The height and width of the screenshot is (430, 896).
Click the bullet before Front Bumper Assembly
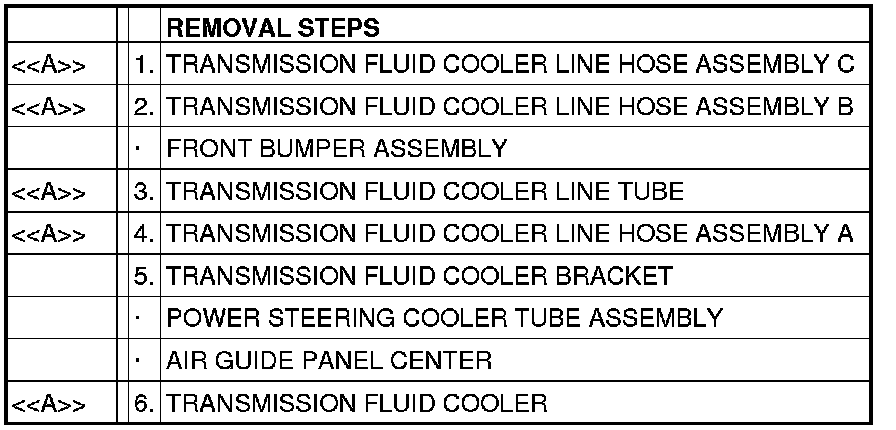click(145, 150)
